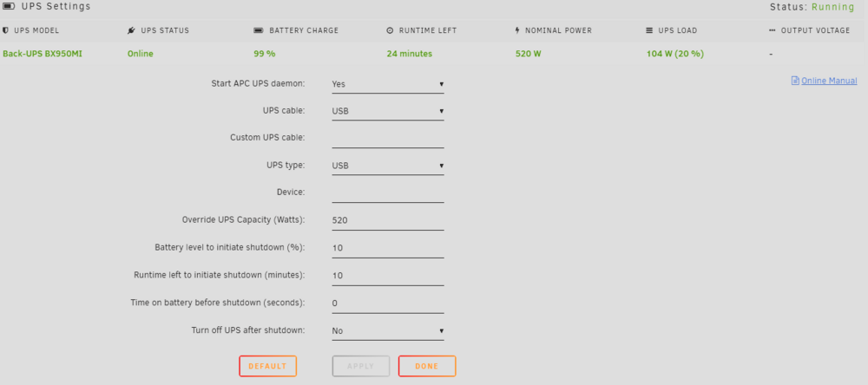
Task: Click the Back-UPS BX950MI model text
Action: pyautogui.click(x=43, y=54)
